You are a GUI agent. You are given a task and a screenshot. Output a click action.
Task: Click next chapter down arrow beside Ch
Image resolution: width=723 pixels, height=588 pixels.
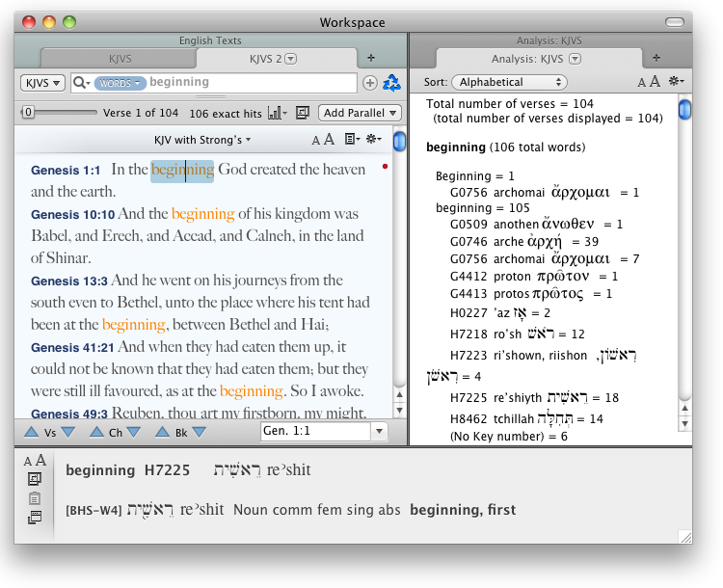point(132,433)
